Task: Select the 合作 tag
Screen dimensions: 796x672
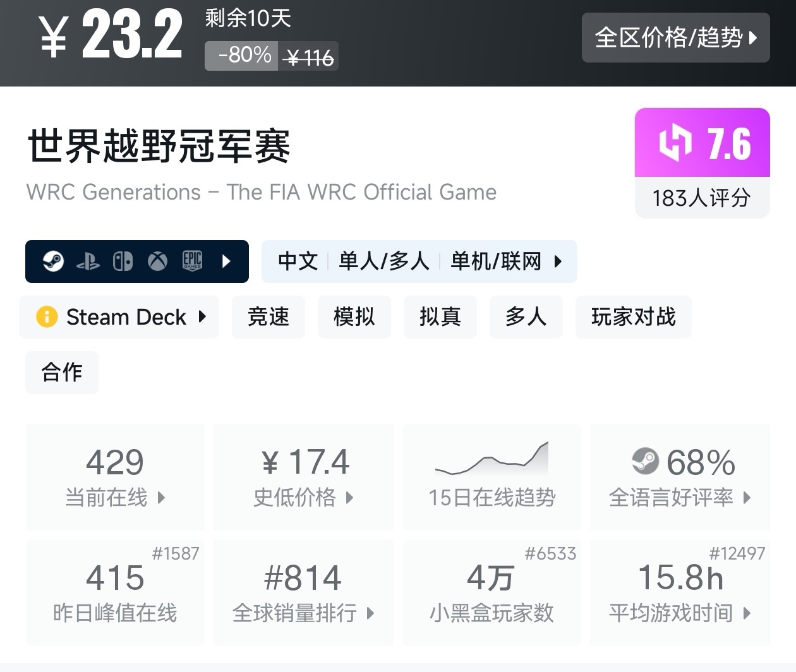Action: pyautogui.click(x=62, y=372)
